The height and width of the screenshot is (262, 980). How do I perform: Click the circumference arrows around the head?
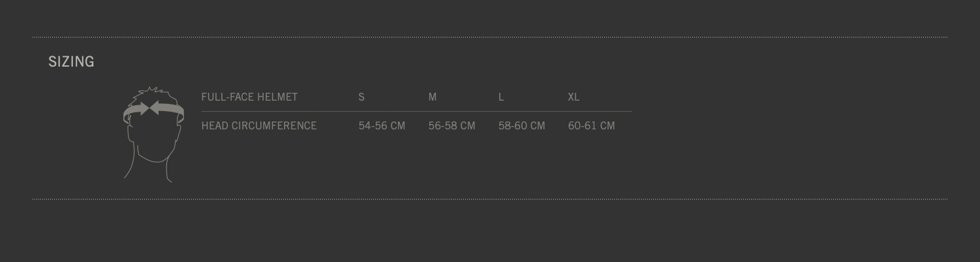153,111
